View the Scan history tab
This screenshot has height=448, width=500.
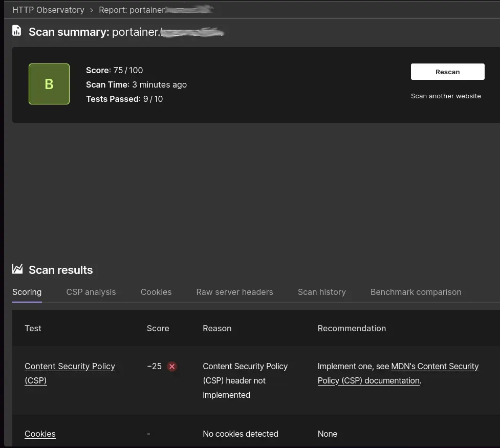point(322,292)
